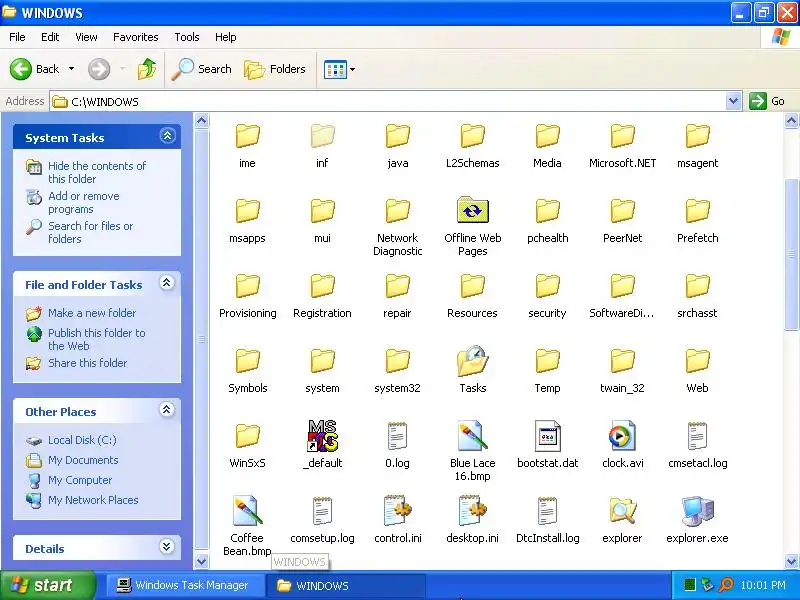This screenshot has height=600, width=800.
Task: Select the SoftwareDi... folder
Action: 622,286
